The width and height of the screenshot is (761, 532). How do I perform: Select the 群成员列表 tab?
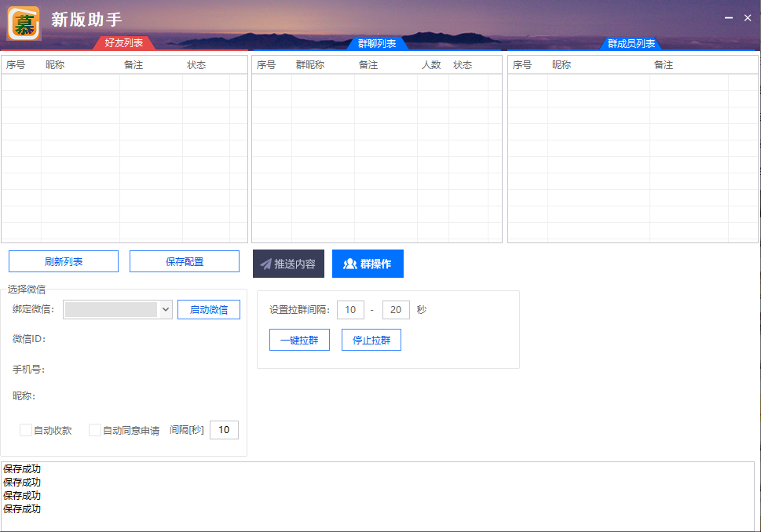631,43
